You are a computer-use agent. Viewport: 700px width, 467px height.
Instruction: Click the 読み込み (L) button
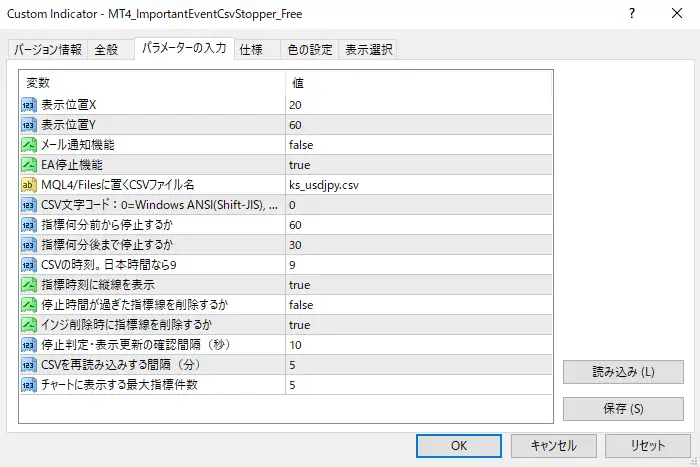(x=623, y=372)
